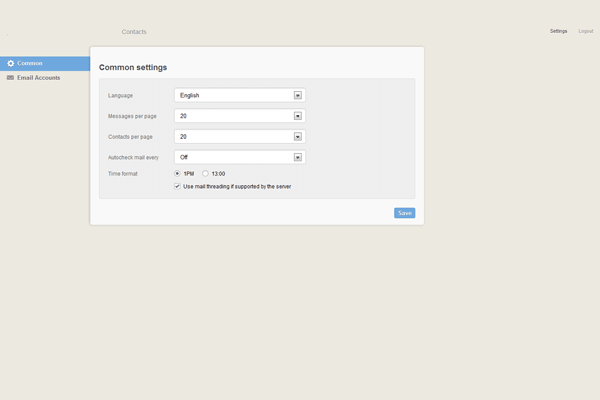Click the Time format label
Image resolution: width=600 pixels, height=400 pixels.
click(x=123, y=174)
